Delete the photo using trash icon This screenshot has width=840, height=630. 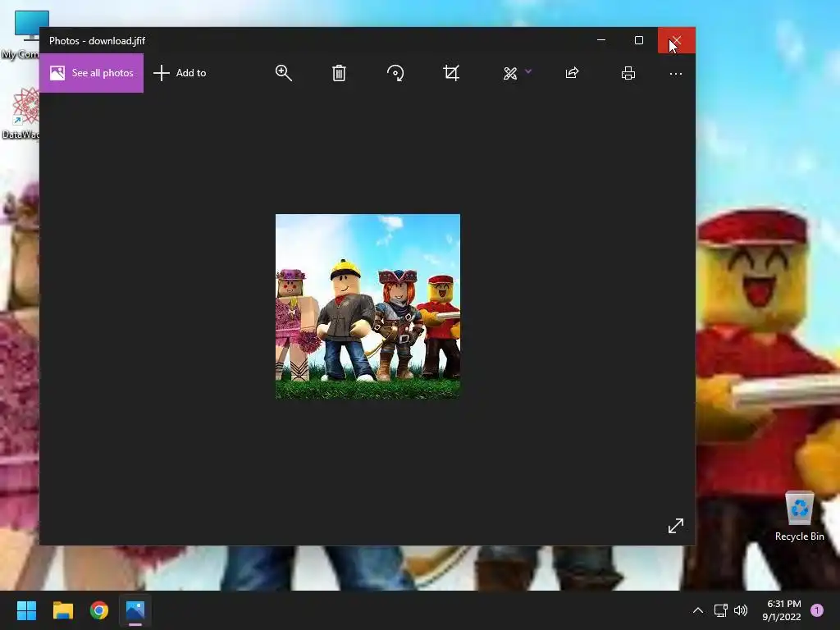click(339, 73)
